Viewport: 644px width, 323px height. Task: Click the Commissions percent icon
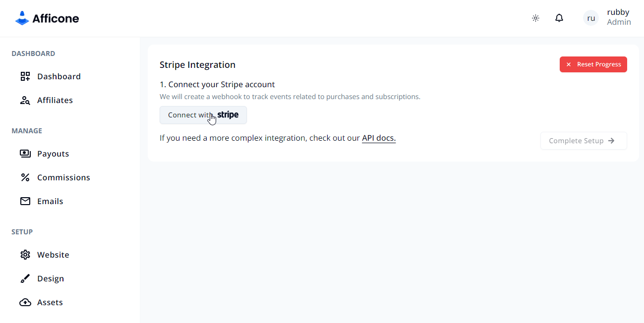(25, 177)
